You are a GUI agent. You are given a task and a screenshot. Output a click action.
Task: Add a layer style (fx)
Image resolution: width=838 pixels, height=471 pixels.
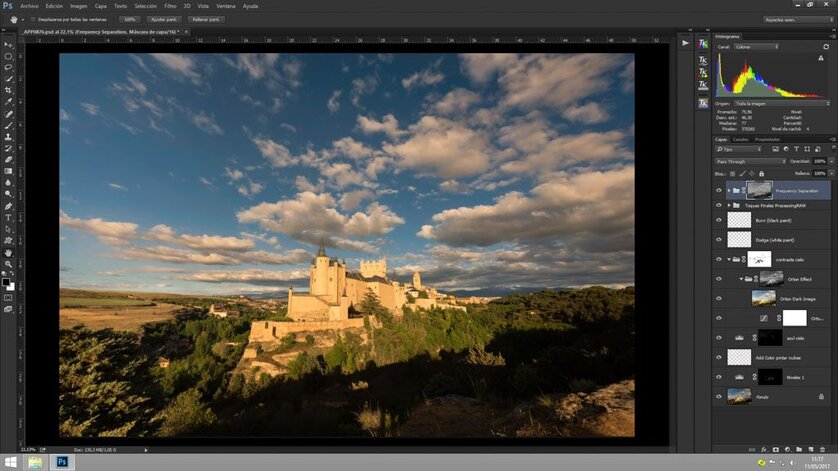point(764,450)
